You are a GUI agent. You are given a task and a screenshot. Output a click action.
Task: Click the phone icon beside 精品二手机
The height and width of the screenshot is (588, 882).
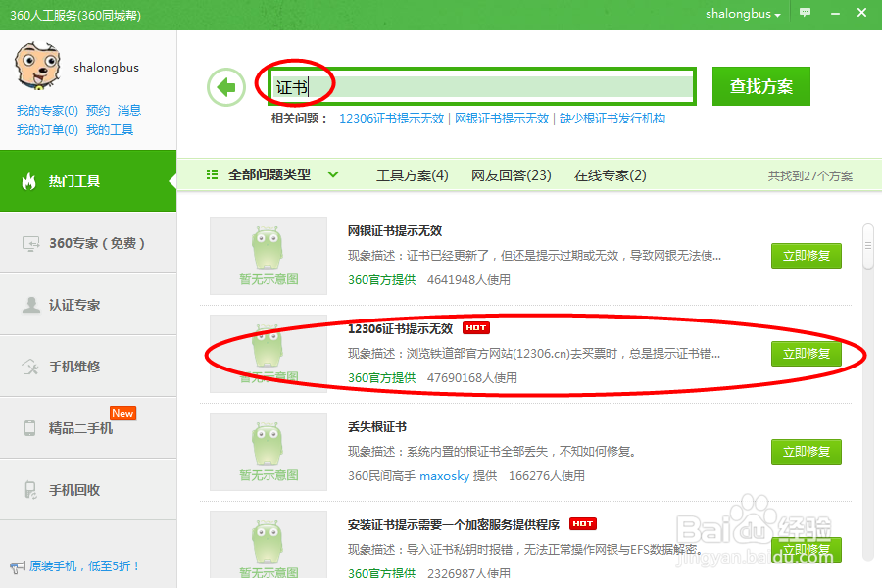29,428
